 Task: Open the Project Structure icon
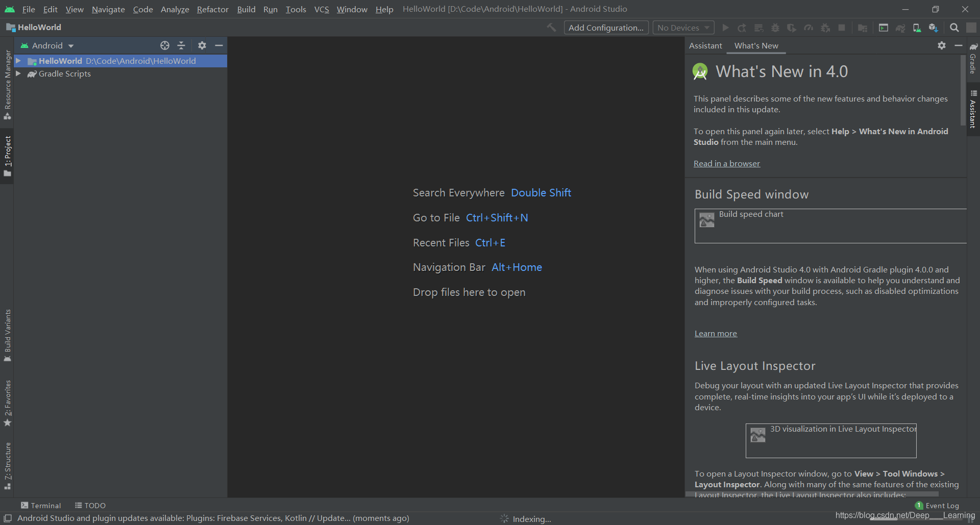click(x=863, y=28)
